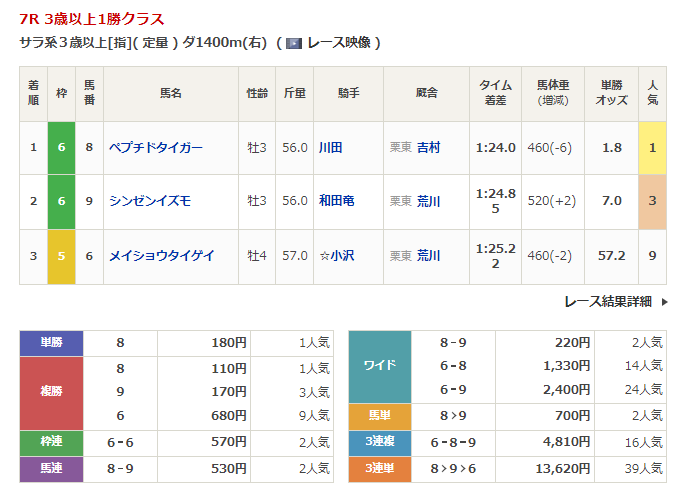
Task: Select jockey 小沢 in third-place row
Action: [341, 255]
